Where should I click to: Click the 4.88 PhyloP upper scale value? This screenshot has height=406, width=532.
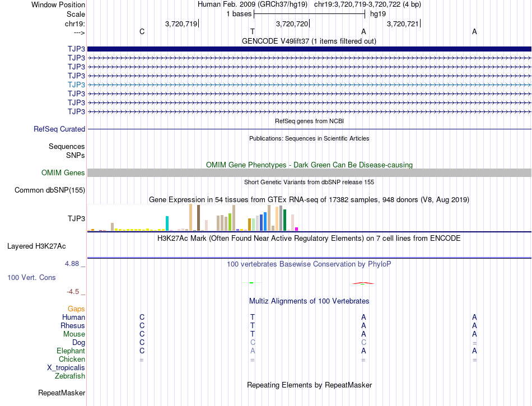coord(72,264)
